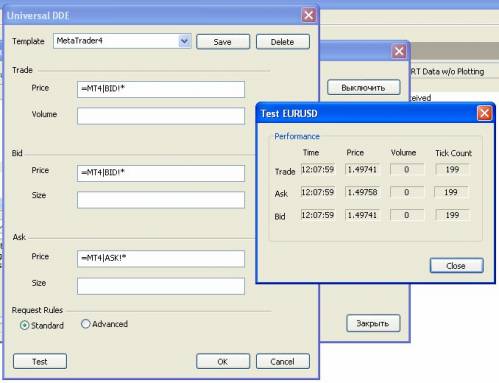Close the background dialog with X

click(399, 51)
